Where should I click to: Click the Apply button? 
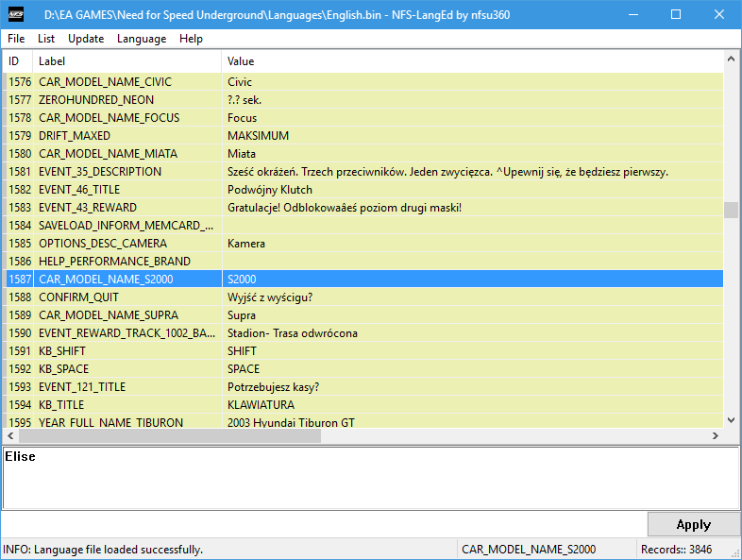(x=693, y=524)
